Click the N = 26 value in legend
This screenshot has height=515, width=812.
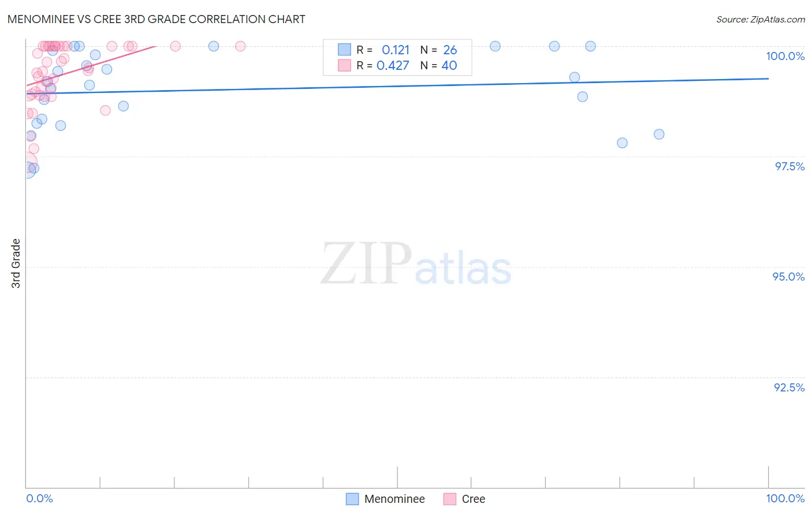439,50
